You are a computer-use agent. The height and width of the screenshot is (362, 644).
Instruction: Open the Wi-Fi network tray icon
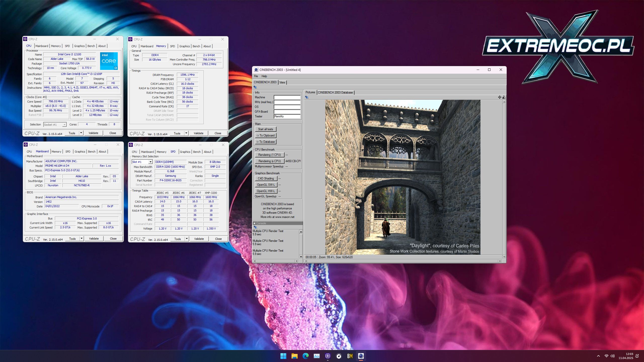pyautogui.click(x=606, y=356)
